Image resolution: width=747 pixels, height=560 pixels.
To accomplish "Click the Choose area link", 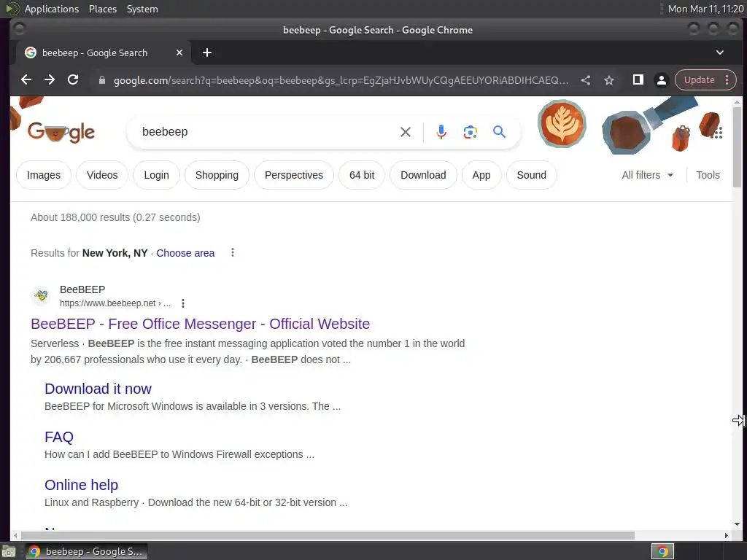I will point(185,253).
